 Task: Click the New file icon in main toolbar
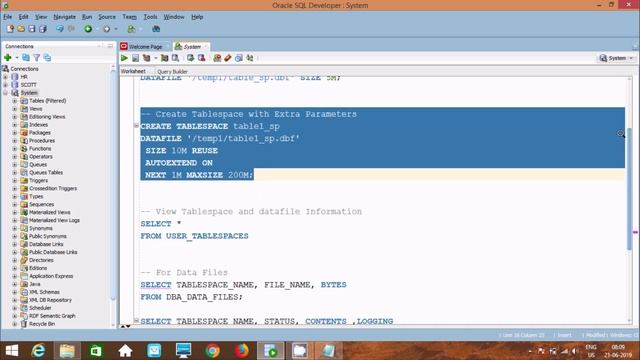point(10,29)
